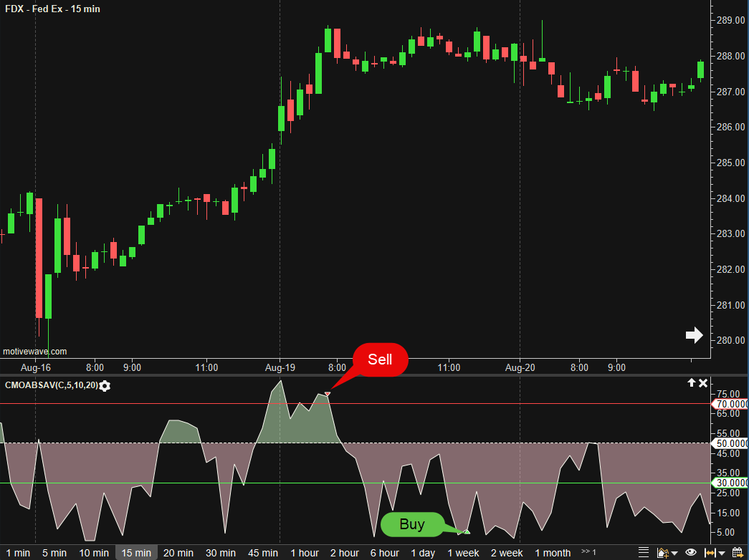
Task: Switch to 1 min timeframe
Action: click(18, 553)
